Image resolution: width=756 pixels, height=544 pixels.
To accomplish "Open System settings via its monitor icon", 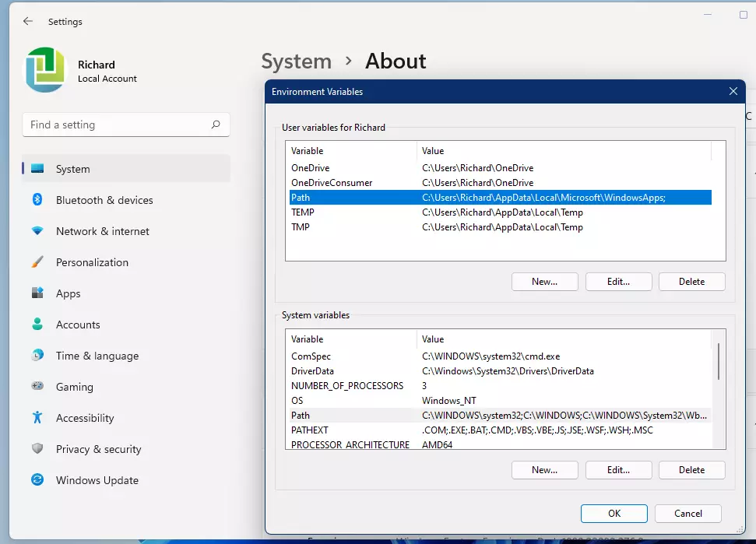I will (x=37, y=169).
